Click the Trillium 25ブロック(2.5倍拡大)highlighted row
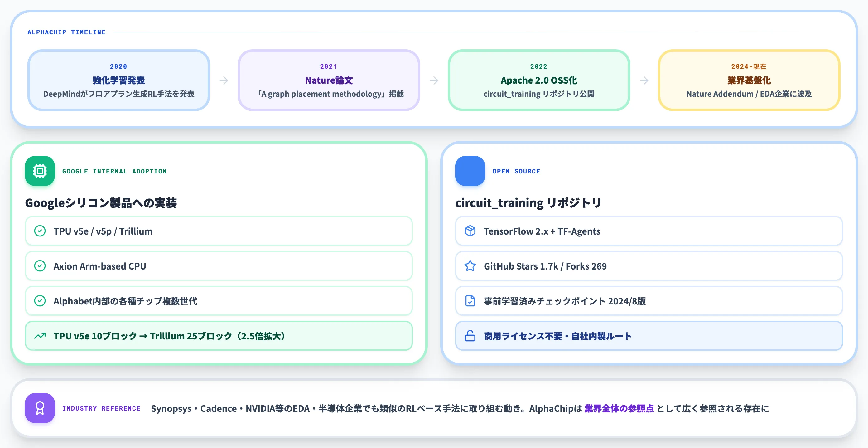Viewport: 868px width, 448px height. click(x=219, y=336)
